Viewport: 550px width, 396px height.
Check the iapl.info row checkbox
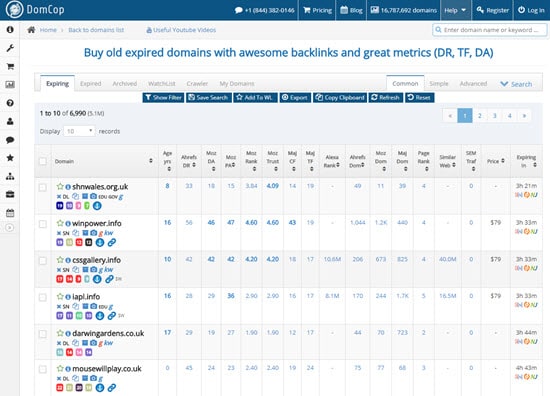click(43, 297)
